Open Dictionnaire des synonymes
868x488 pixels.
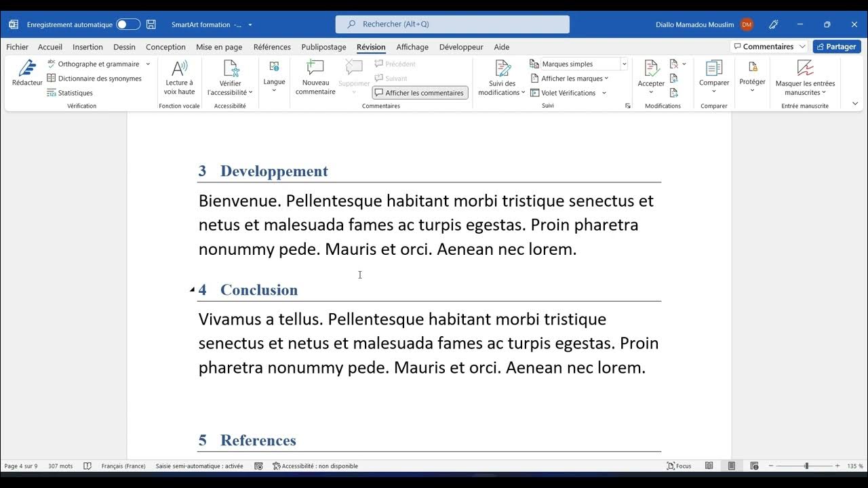coord(94,79)
